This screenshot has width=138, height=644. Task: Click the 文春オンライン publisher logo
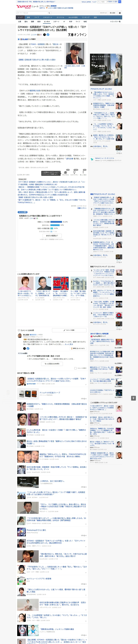77,35
